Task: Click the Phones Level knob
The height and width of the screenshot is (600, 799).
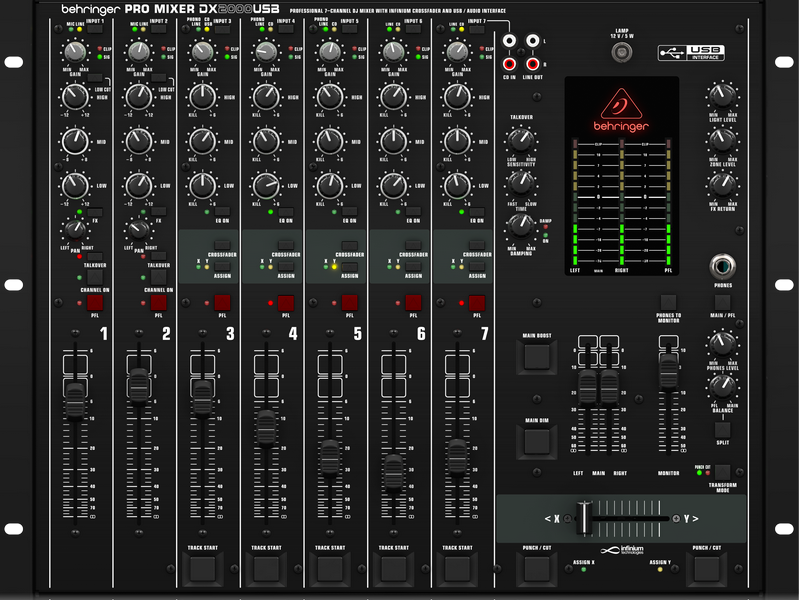Action: coord(722,344)
